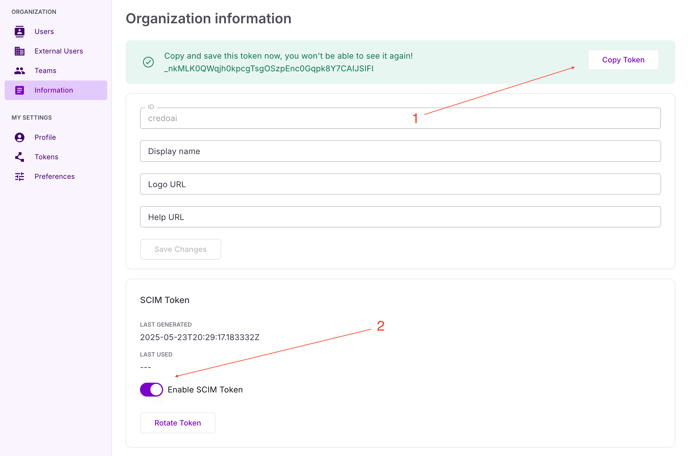Click the External Users building icon
Viewport: 688px width, 456px height.
[x=19, y=51]
